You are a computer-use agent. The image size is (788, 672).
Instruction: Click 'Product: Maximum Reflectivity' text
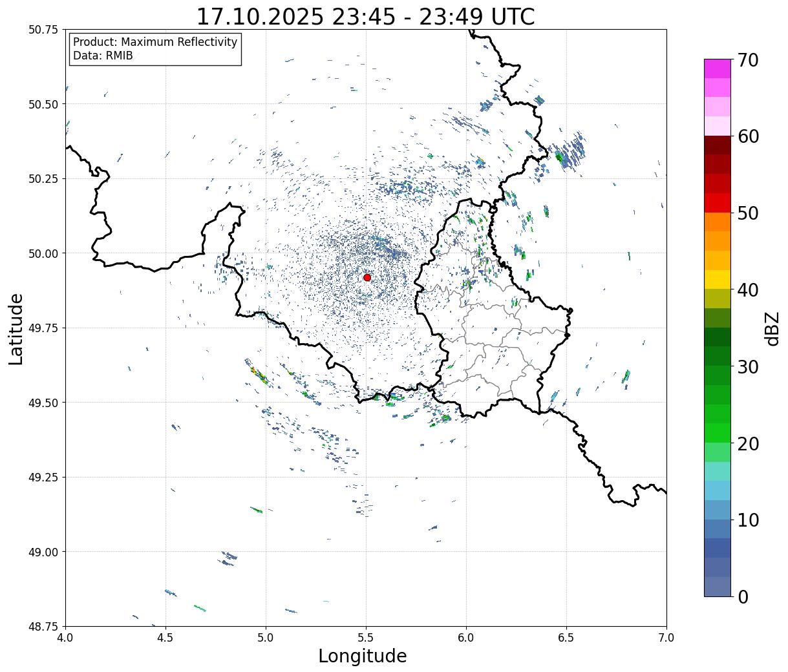point(155,42)
